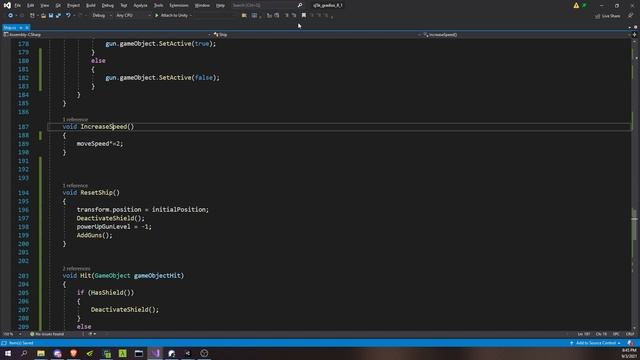Click on moveSpeed*=2 line
The height and width of the screenshot is (360, 640).
coord(100,144)
